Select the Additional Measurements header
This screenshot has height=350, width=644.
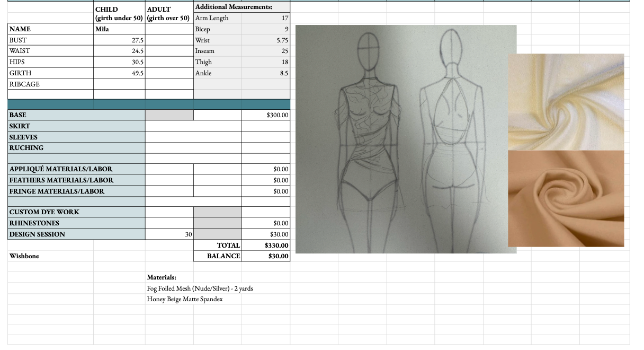point(241,7)
